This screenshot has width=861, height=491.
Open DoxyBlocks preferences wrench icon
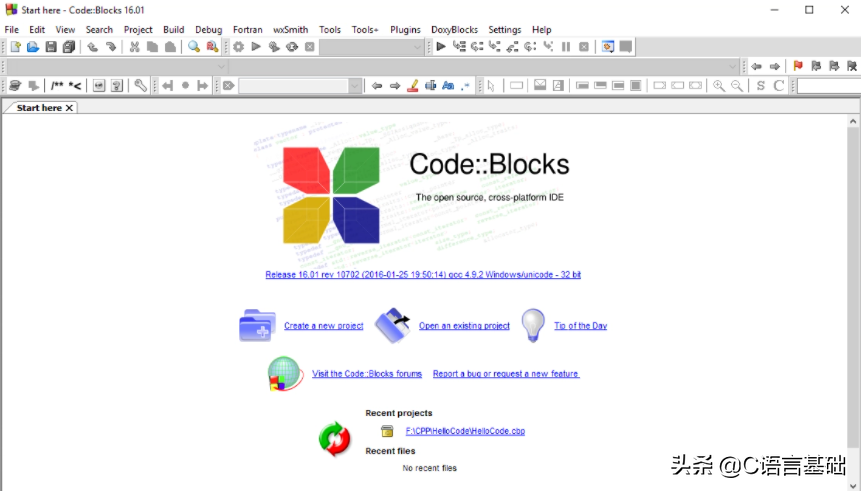tap(141, 85)
